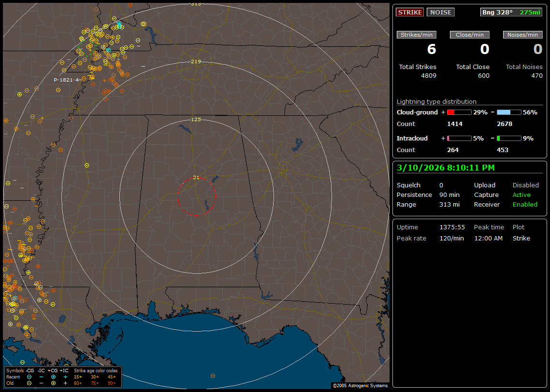Select the P-1821-4 storm label on map

click(66, 80)
